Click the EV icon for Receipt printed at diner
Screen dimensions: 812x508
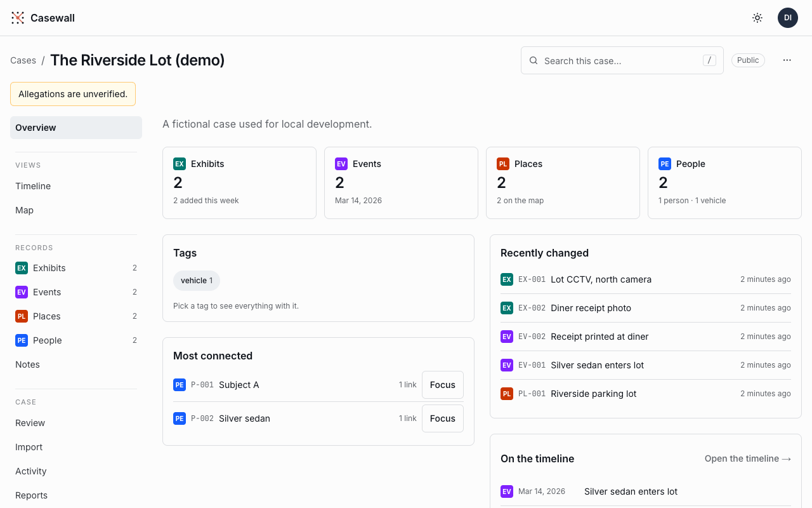click(507, 337)
